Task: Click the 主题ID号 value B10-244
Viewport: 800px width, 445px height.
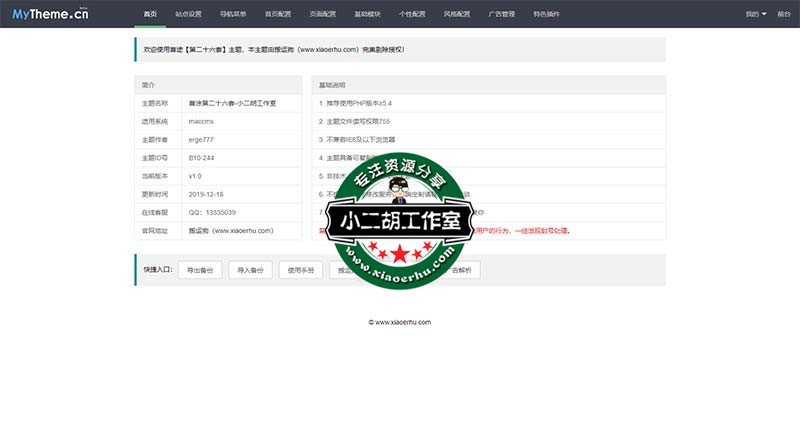Action: [x=202, y=157]
